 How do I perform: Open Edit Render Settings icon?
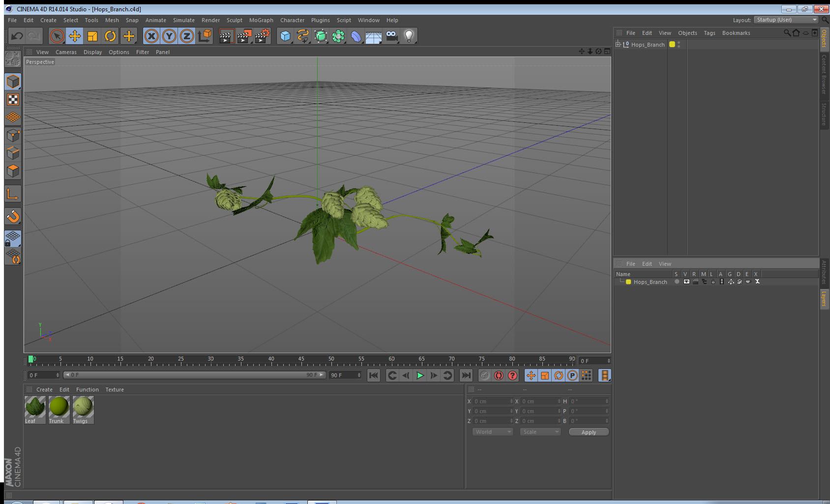point(262,36)
